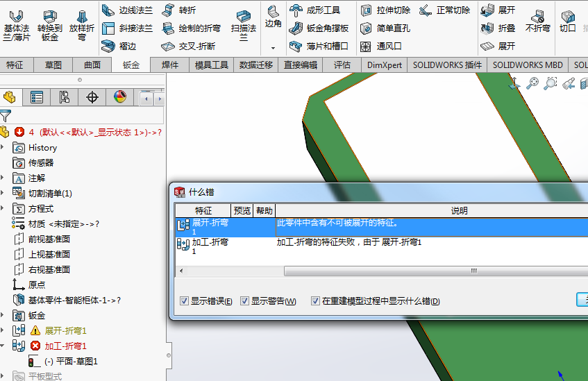The height and width of the screenshot is (381, 588).
Task: Select 传感器 in the feature tree
Action: point(33,163)
